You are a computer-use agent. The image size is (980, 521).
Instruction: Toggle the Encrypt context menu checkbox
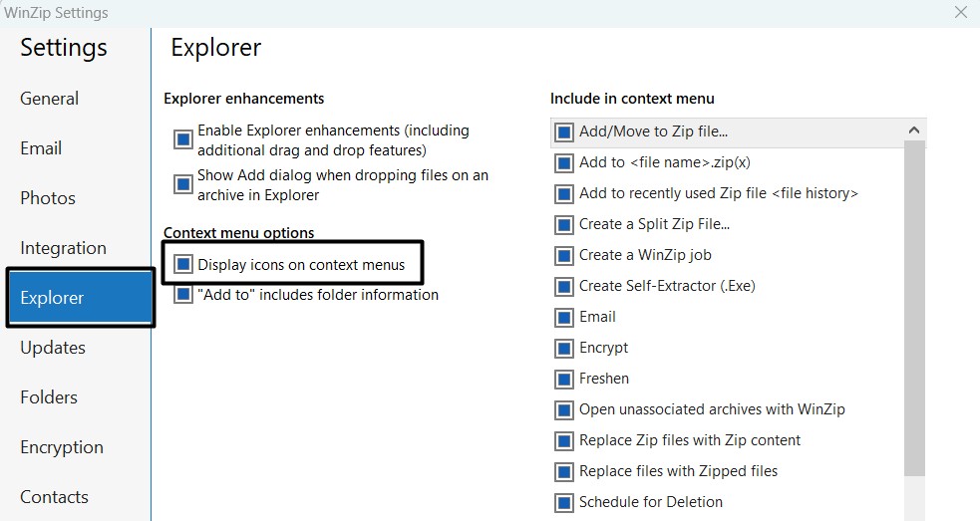[x=564, y=348]
